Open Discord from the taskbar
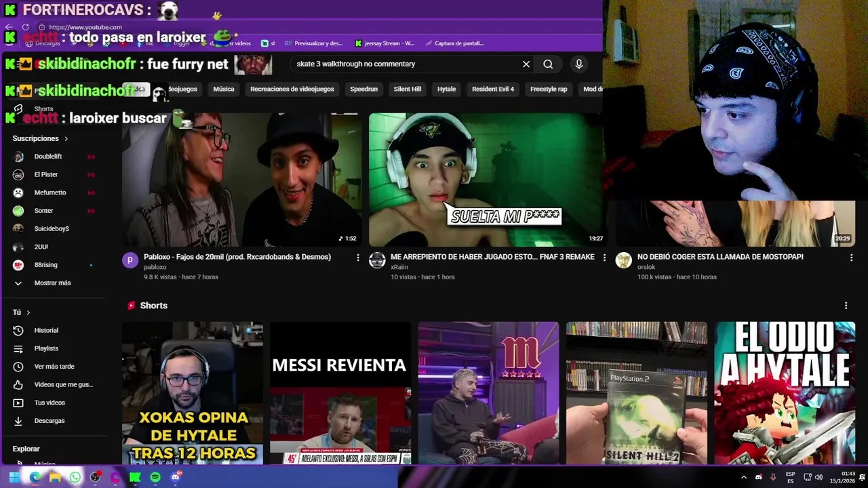The image size is (868, 488). coord(176,477)
